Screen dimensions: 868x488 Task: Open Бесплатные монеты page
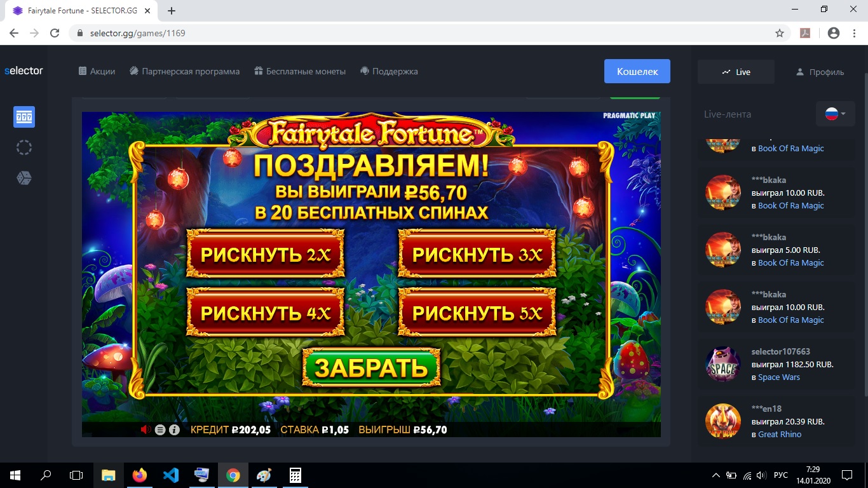pos(300,71)
